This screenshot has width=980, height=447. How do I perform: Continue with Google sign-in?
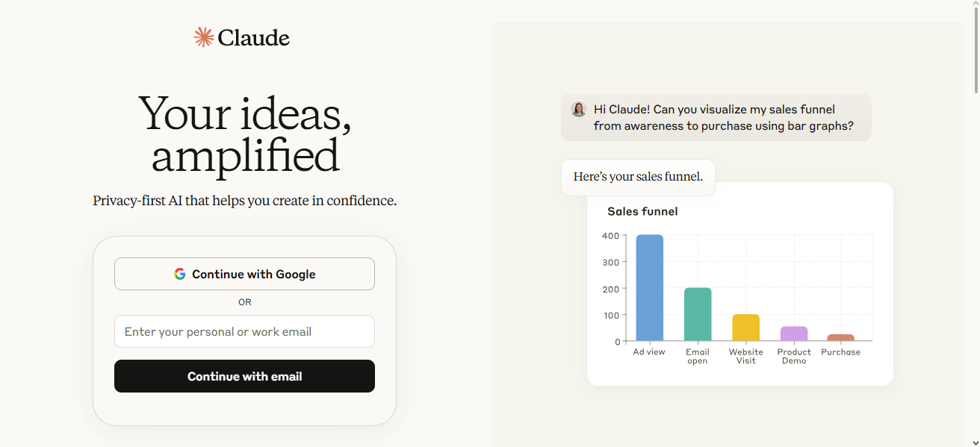(244, 274)
